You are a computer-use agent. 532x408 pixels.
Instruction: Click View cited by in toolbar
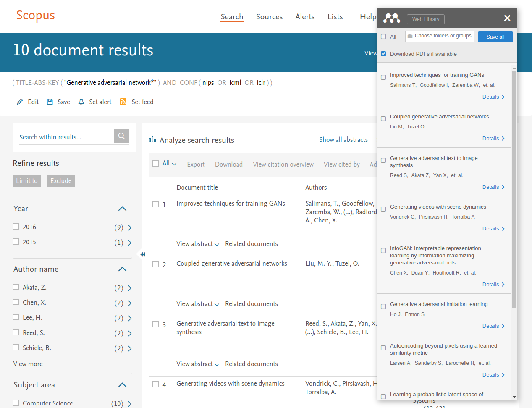pyautogui.click(x=342, y=165)
